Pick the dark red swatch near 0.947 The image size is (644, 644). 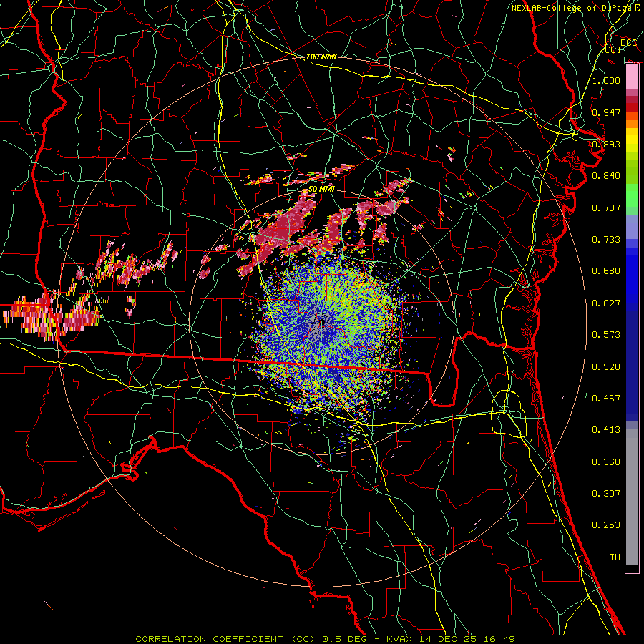pyautogui.click(x=632, y=107)
